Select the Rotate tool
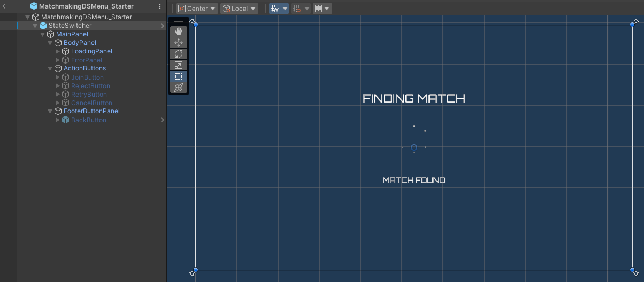This screenshot has height=282, width=644. click(x=179, y=54)
